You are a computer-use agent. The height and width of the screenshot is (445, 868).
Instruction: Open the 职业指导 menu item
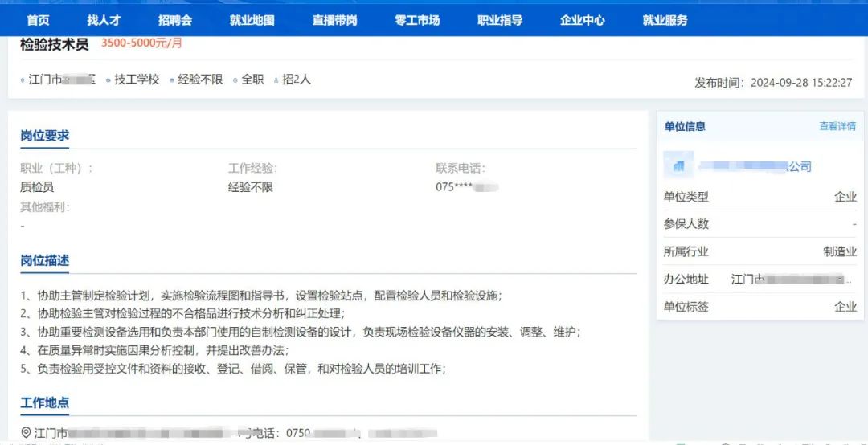tap(500, 20)
